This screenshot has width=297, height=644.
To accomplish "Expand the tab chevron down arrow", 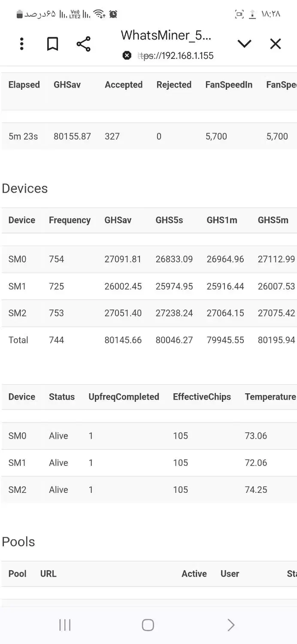I will [x=244, y=44].
